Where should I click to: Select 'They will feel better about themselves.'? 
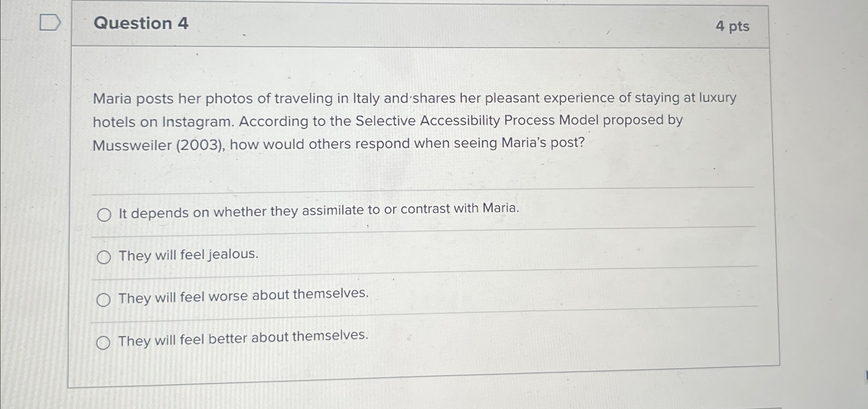[103, 341]
